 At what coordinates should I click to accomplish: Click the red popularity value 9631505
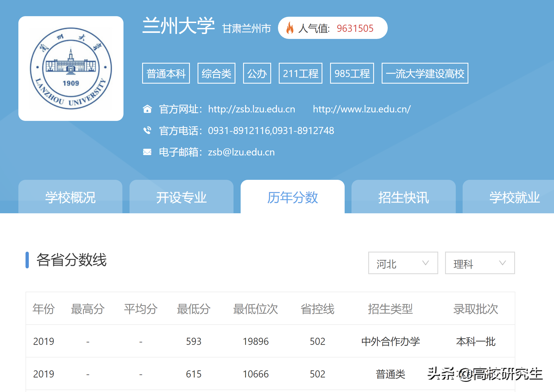[355, 28]
